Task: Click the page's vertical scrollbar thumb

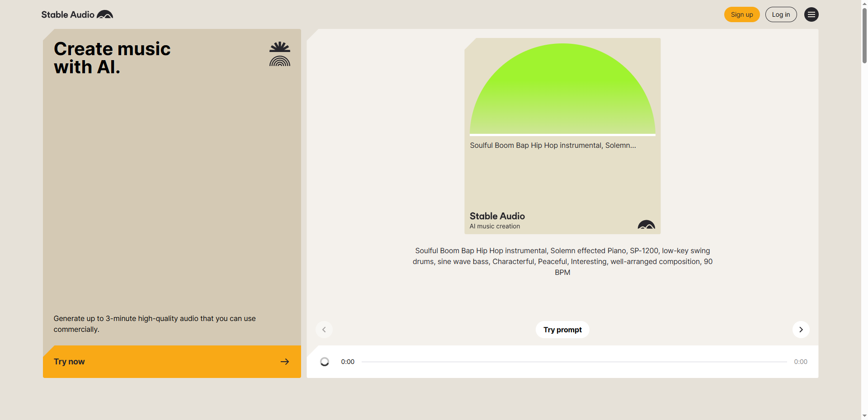Action: (x=864, y=36)
